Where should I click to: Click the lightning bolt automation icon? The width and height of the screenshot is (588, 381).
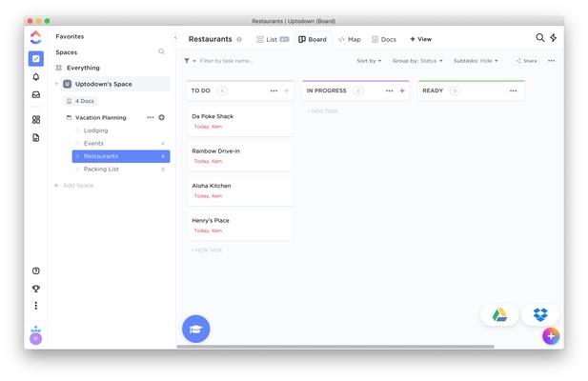[x=554, y=37]
